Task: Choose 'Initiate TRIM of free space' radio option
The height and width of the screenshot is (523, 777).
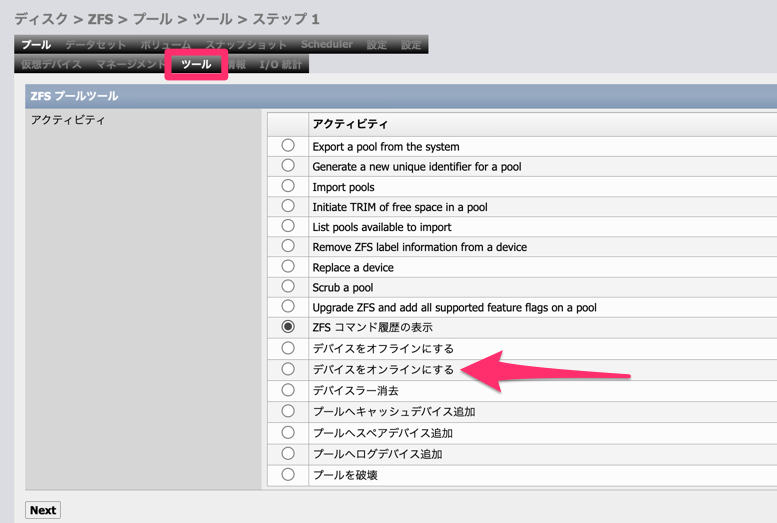Action: pyautogui.click(x=288, y=206)
